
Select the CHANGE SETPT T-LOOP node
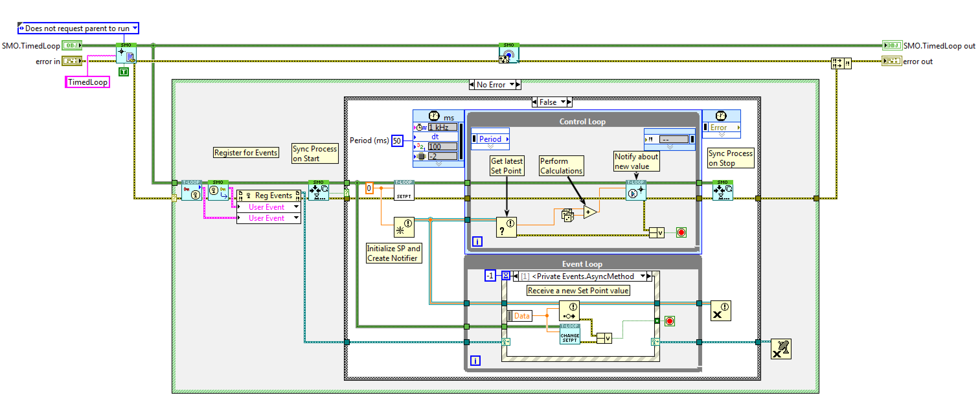(x=570, y=334)
